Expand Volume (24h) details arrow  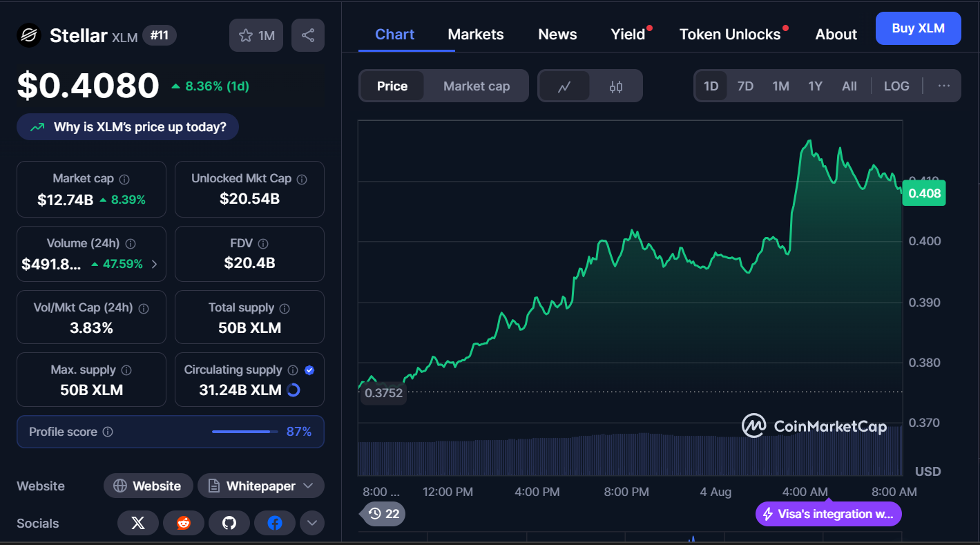(x=154, y=264)
